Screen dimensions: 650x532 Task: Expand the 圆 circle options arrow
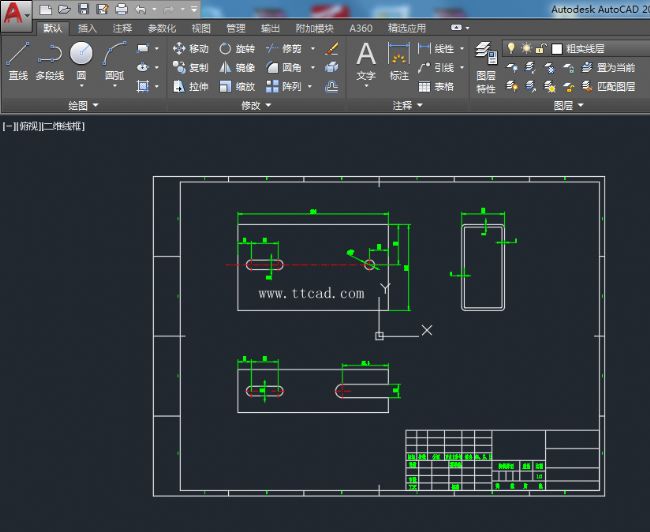tap(81, 86)
